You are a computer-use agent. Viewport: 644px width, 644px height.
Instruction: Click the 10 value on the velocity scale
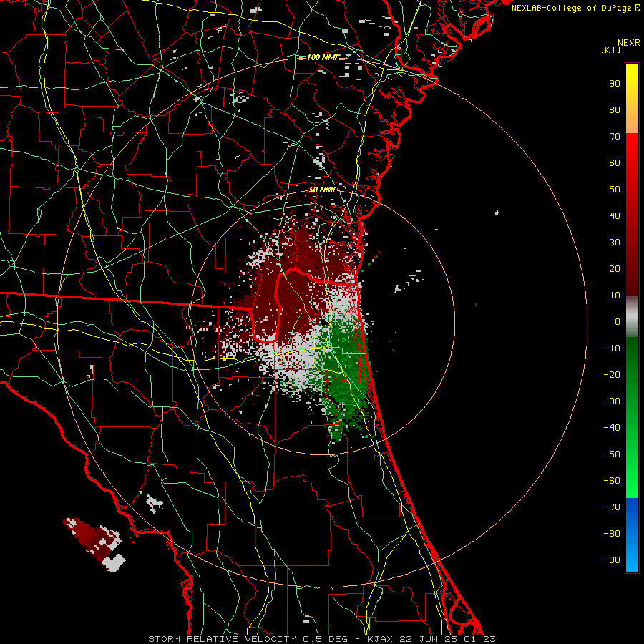coord(615,296)
